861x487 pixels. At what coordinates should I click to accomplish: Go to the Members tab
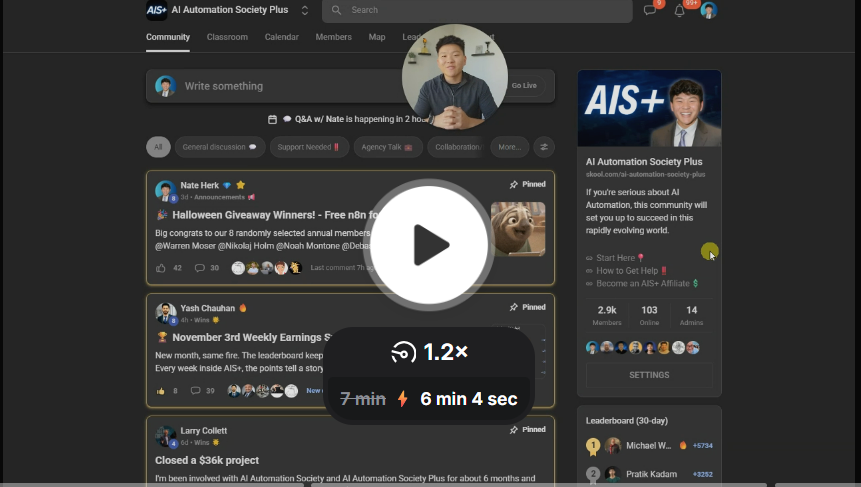coord(333,37)
